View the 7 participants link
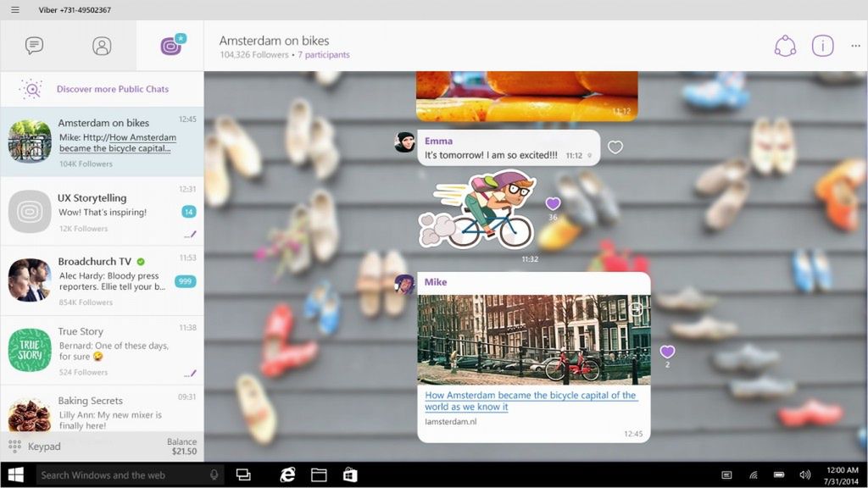The image size is (868, 488). [x=323, y=55]
